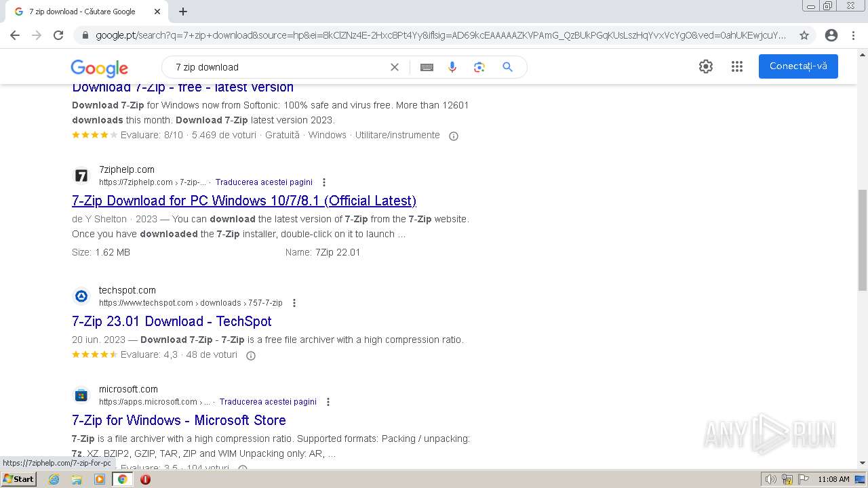The height and width of the screenshot is (488, 868).
Task: Open Windows Explorer folder from the taskbar
Action: [x=77, y=479]
